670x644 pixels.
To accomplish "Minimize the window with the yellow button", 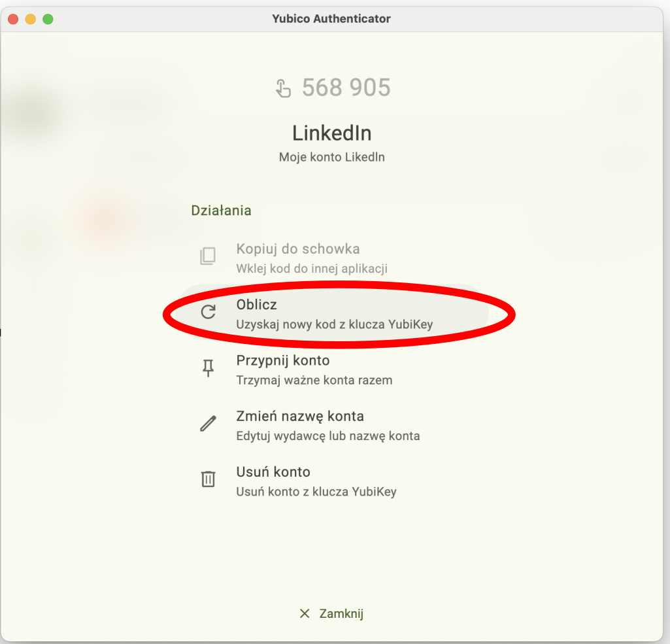I will (x=30, y=19).
